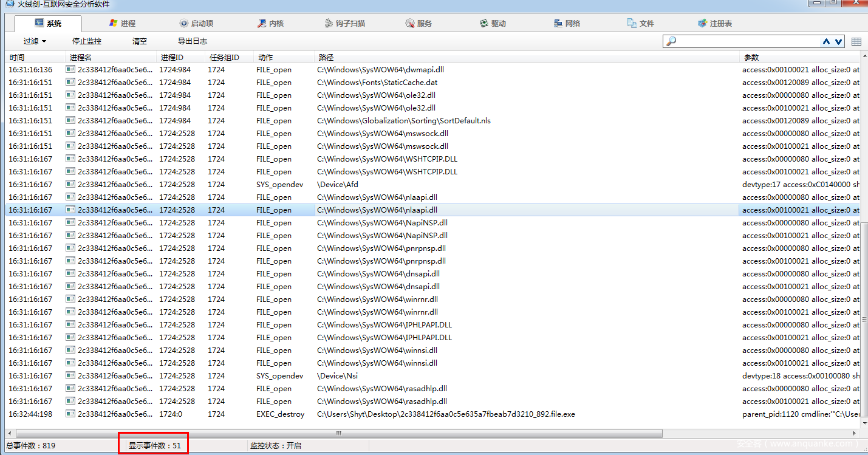Switch to the 服务 tab
The image size is (868, 455).
(418, 24)
